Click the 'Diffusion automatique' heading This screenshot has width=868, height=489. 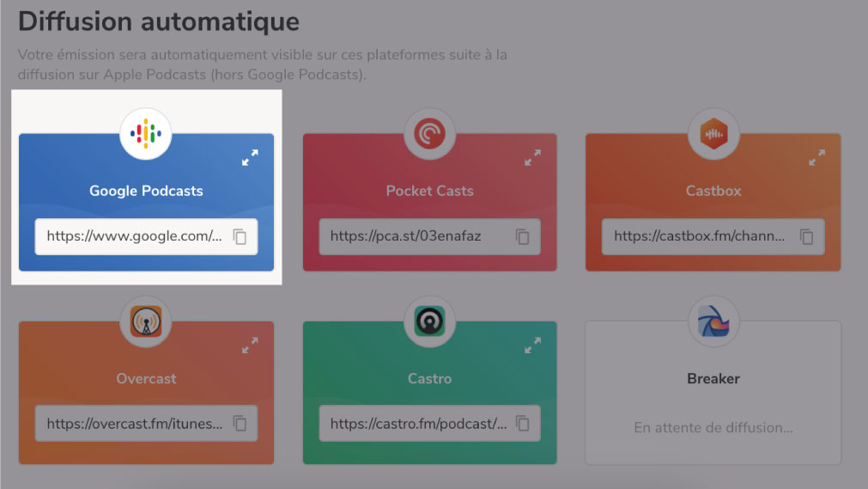point(159,21)
